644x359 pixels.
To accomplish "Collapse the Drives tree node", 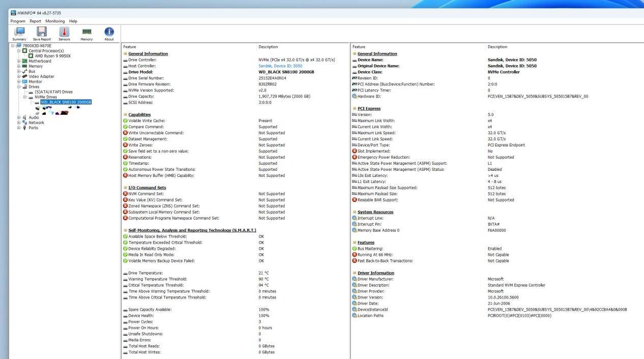I will pos(19,87).
